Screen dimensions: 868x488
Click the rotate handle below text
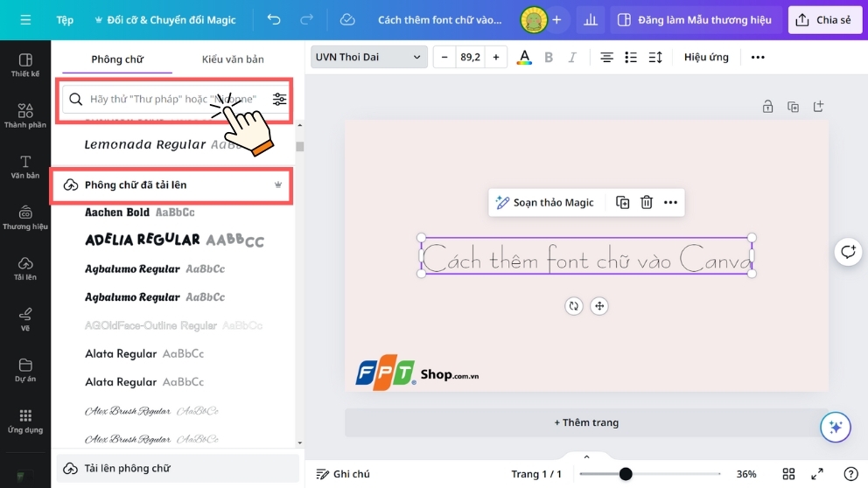[x=574, y=306]
